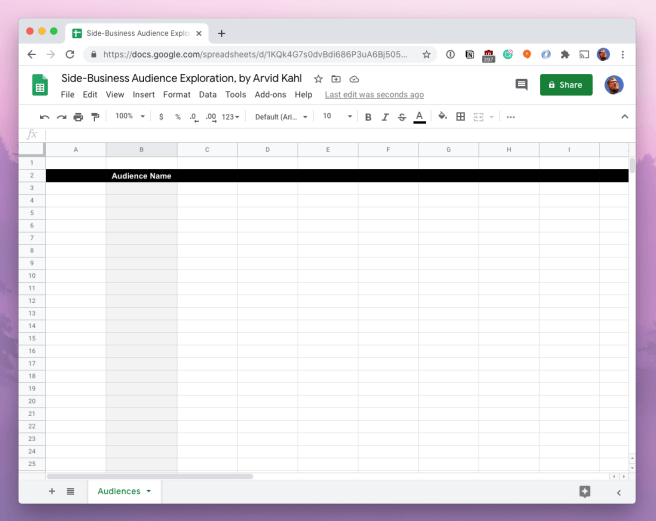656x521 pixels.
Task: Click 'Last edit was seconds ago' link
Action: tap(374, 95)
